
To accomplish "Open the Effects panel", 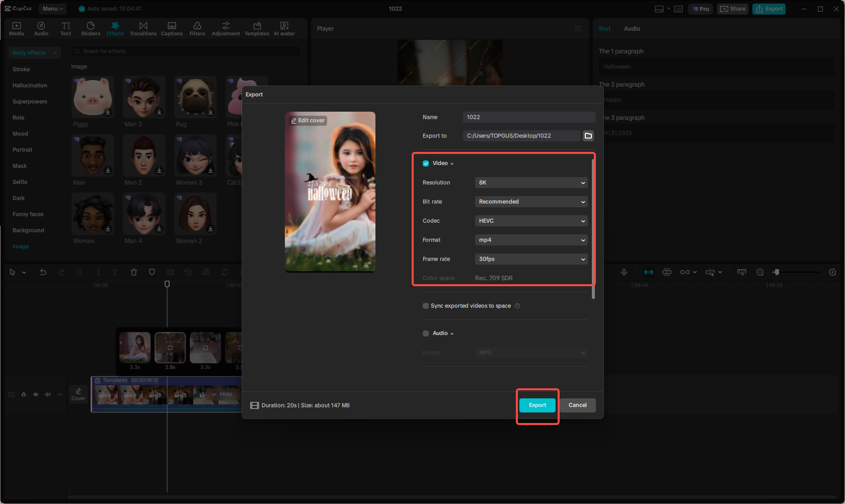I will pyautogui.click(x=115, y=28).
